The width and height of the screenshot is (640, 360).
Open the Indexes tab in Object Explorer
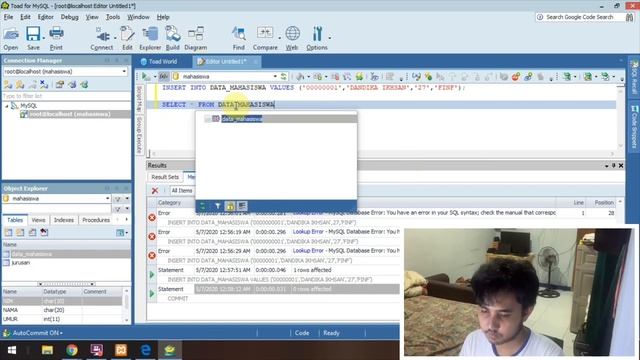[x=64, y=220]
